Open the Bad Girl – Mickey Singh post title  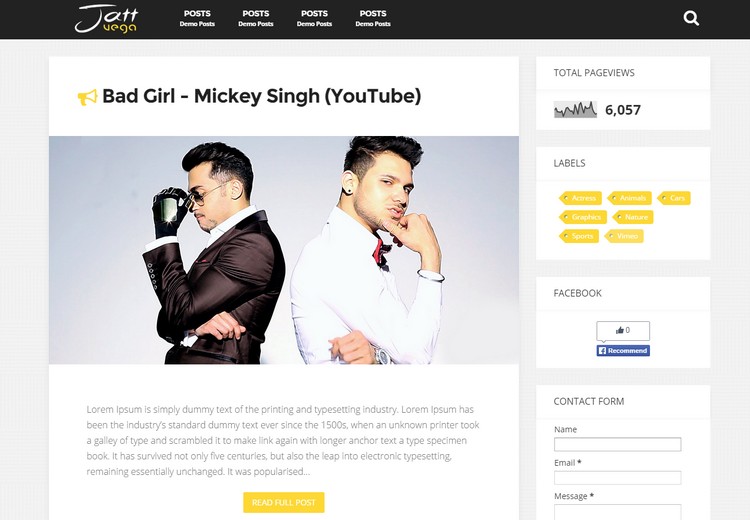(x=262, y=96)
